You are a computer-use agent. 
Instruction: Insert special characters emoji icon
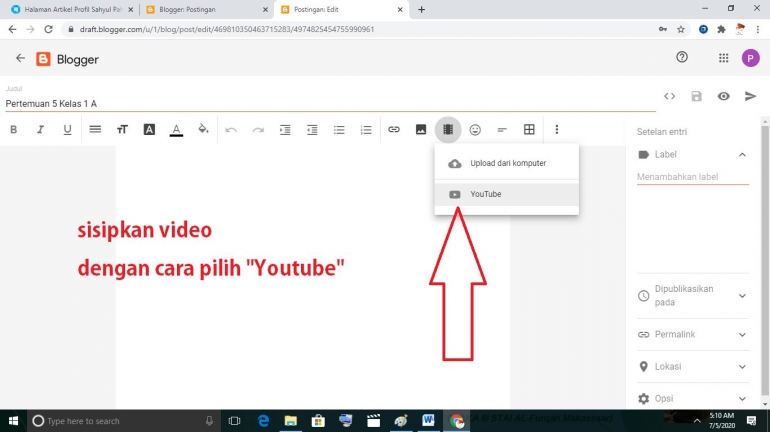click(475, 130)
